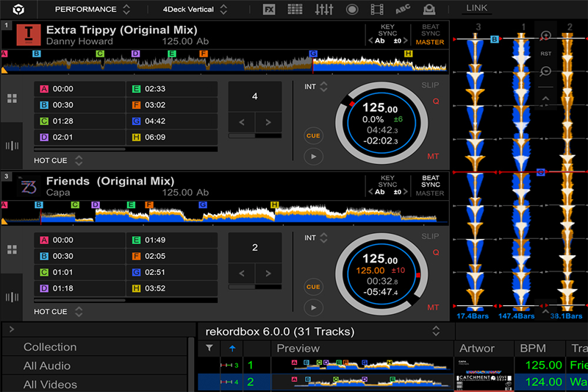Open the video film-strip panel

click(x=377, y=10)
